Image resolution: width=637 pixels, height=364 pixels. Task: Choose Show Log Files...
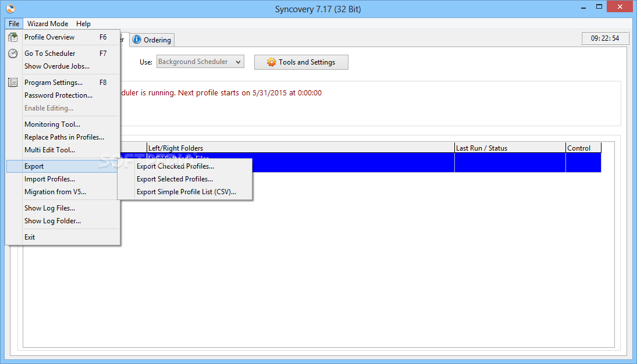click(x=63, y=208)
